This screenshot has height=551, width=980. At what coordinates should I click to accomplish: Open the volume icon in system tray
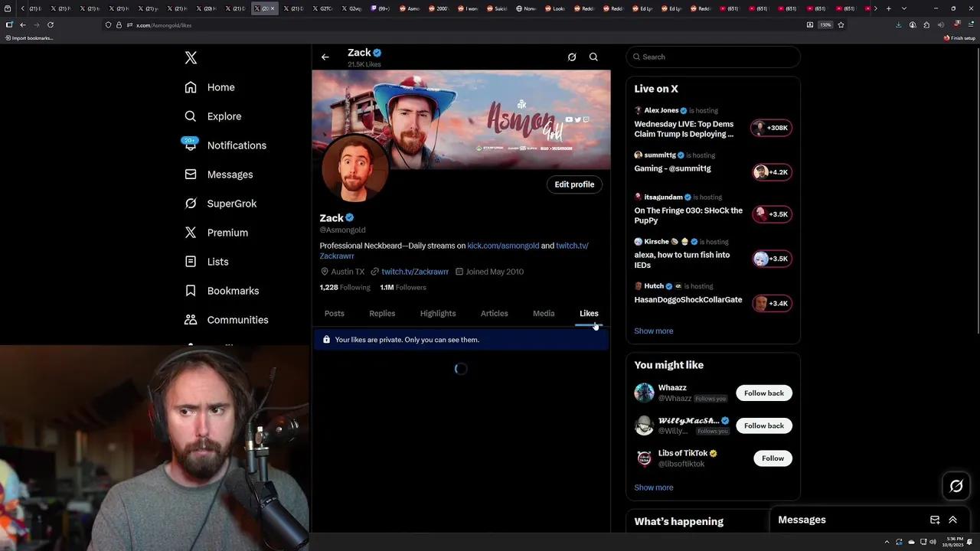tap(933, 542)
